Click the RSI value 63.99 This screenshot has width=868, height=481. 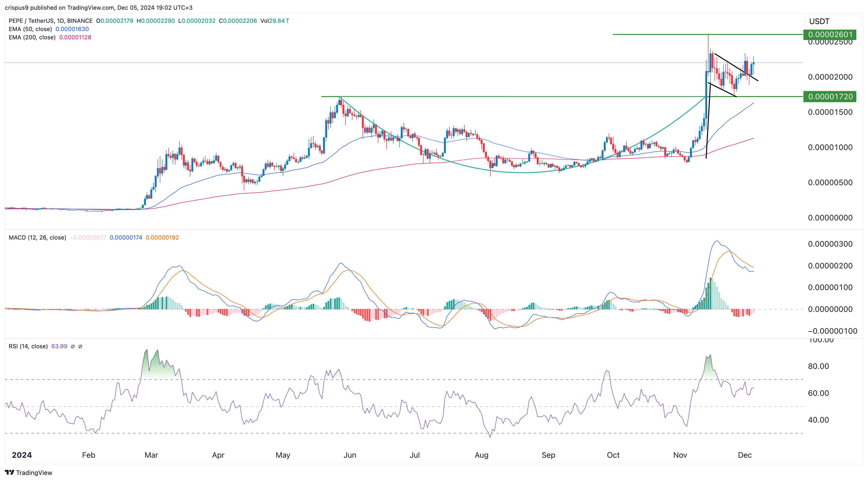tap(59, 346)
